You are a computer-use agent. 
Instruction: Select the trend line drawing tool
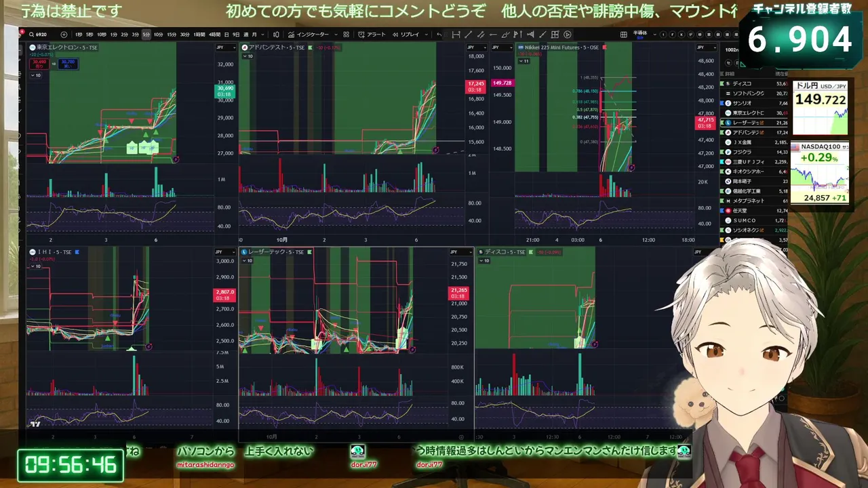pyautogui.click(x=468, y=35)
